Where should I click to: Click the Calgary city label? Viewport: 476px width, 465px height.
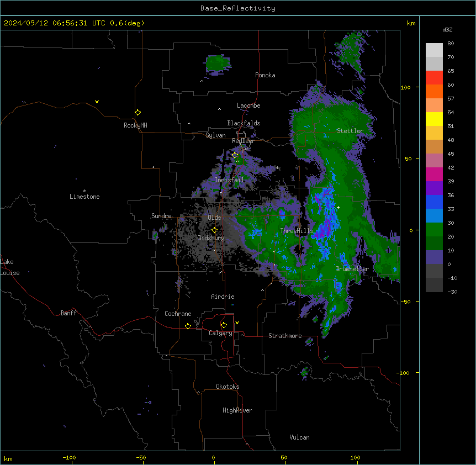220,333
